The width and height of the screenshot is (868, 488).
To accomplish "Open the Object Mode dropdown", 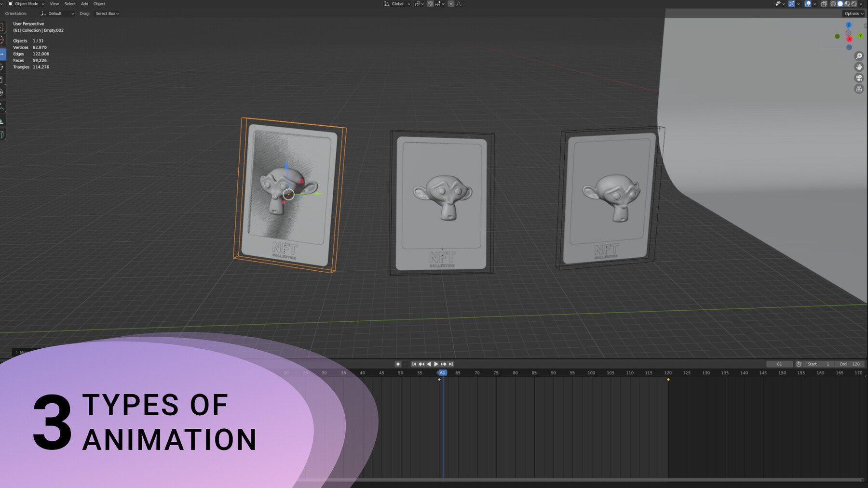I will pos(27,4).
